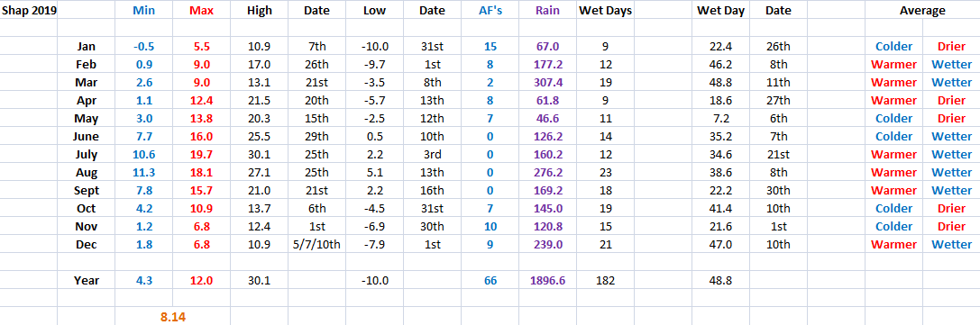Click the Year total rain 1896.6
The width and height of the screenshot is (980, 325).
(x=547, y=281)
